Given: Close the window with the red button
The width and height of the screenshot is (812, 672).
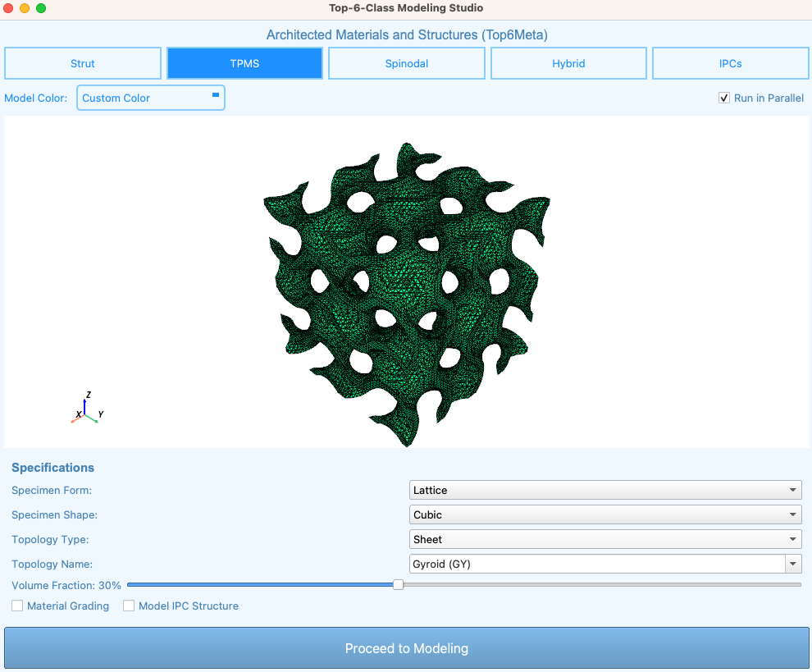Looking at the screenshot, I should [8, 8].
